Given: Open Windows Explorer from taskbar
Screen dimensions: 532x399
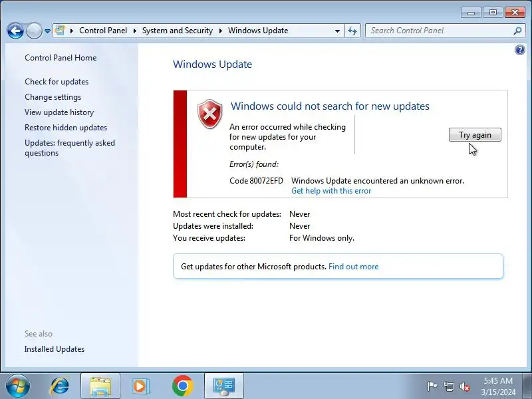Looking at the screenshot, I should 100,386.
